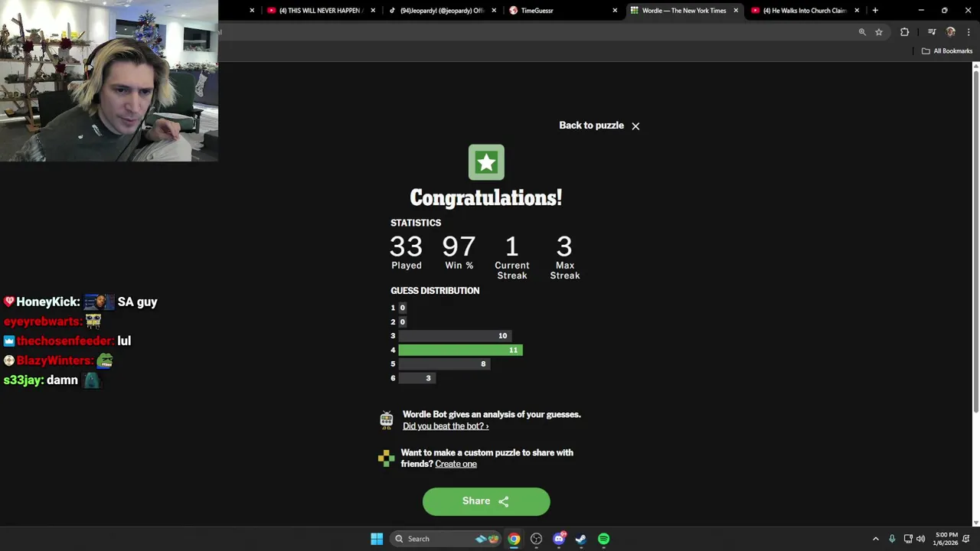Click the microphone tray icon
Viewport: 980px width, 551px height.
click(892, 539)
